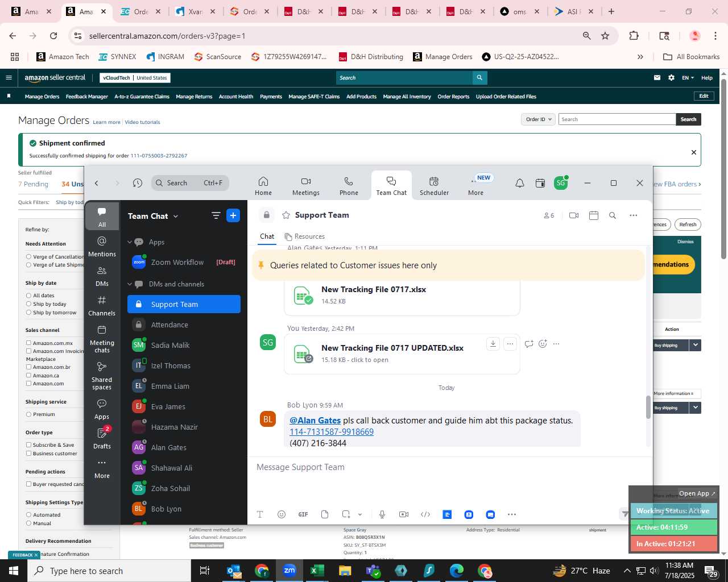Click the Message Support Team input field
The height and width of the screenshot is (582, 728).
(449, 467)
